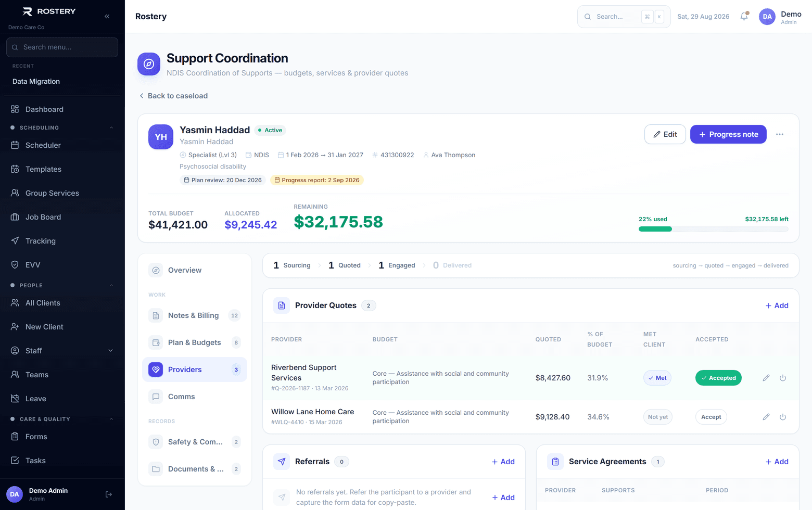This screenshot has width=812, height=510.
Task: Collapse the People section
Action: [x=62, y=285]
